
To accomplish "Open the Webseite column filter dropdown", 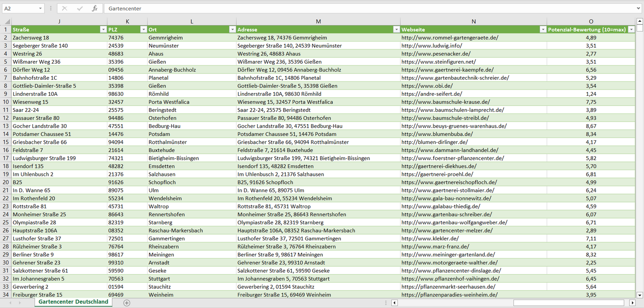I will [x=542, y=29].
